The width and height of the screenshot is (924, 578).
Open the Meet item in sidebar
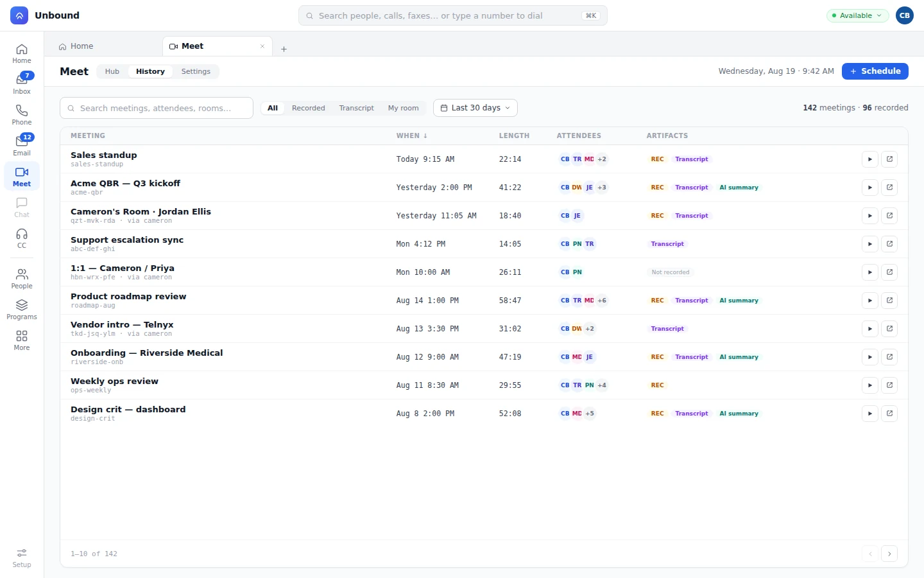coord(22,177)
